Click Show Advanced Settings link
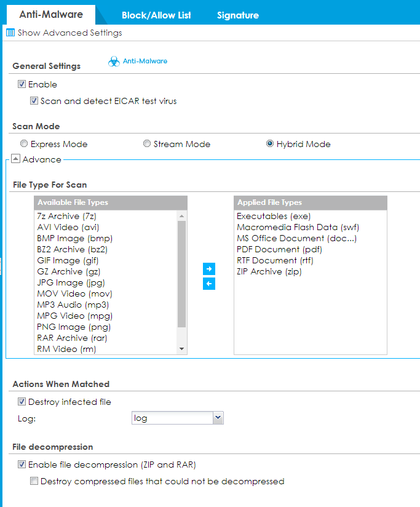Viewport: 420px width, 507px height. (69, 33)
